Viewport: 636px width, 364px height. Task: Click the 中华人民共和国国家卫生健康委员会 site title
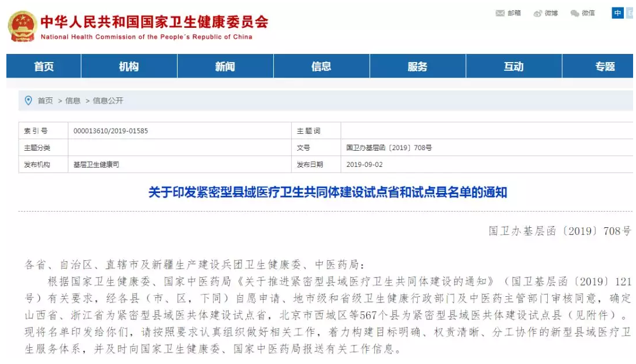coord(154,22)
